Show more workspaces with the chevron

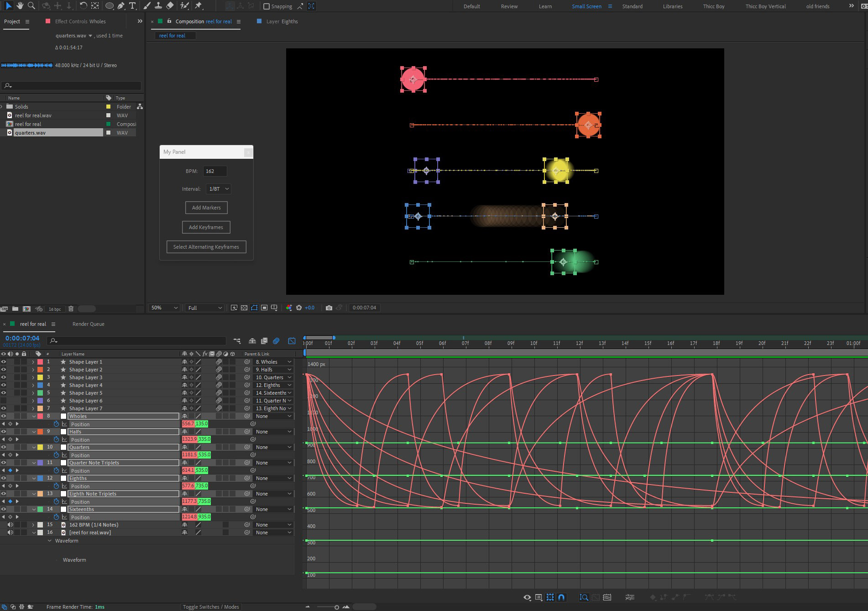pyautogui.click(x=851, y=6)
